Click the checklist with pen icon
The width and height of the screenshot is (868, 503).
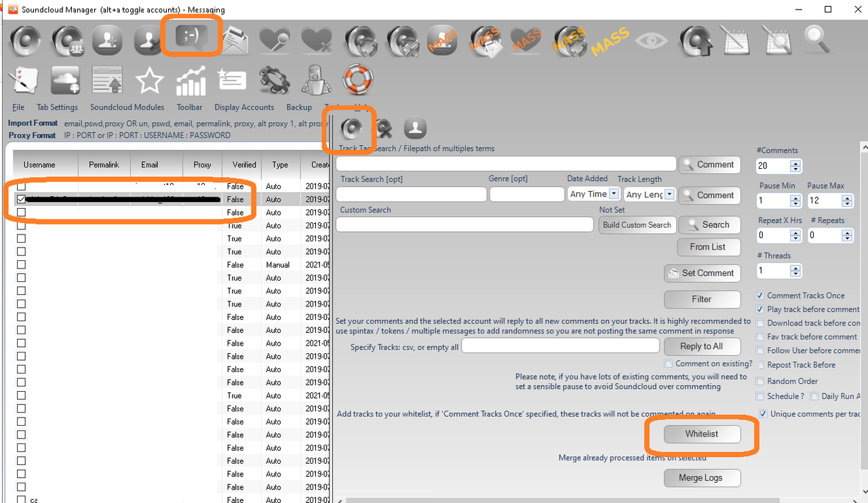click(25, 81)
